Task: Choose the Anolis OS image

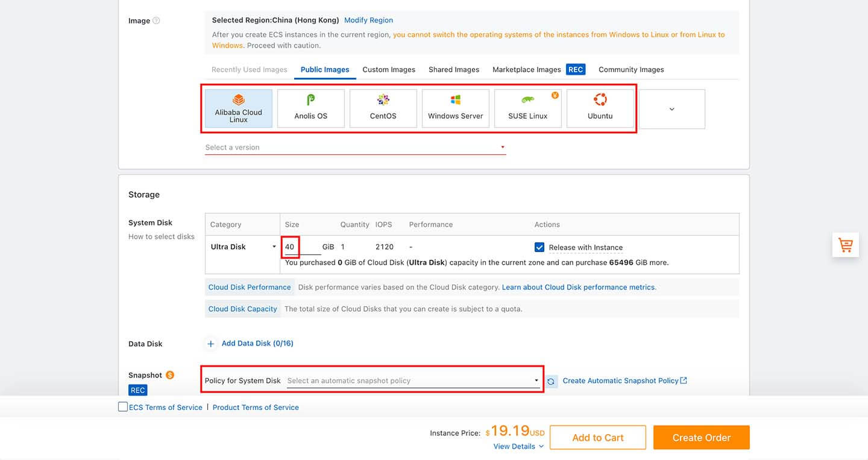Action: tap(311, 109)
